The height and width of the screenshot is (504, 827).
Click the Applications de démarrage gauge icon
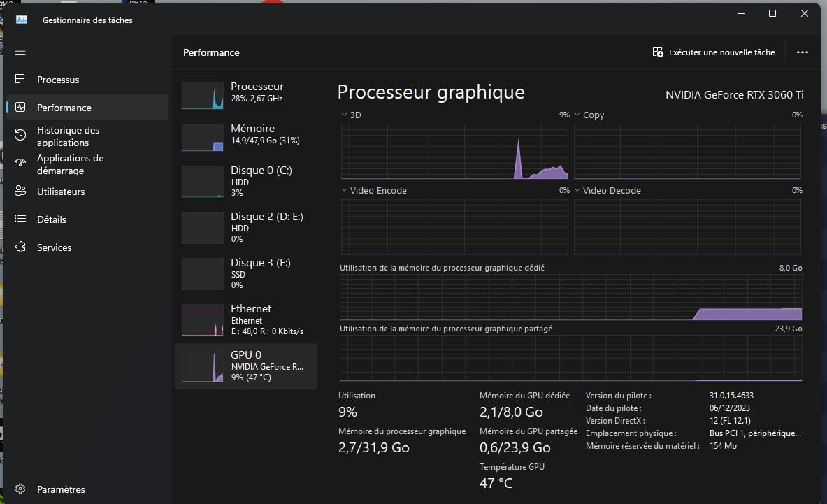click(20, 163)
